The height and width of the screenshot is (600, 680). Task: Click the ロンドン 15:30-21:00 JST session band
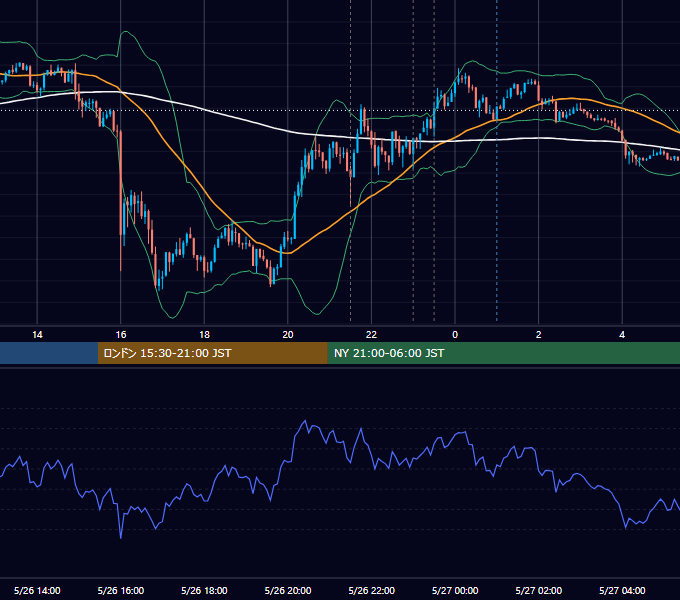tap(212, 353)
